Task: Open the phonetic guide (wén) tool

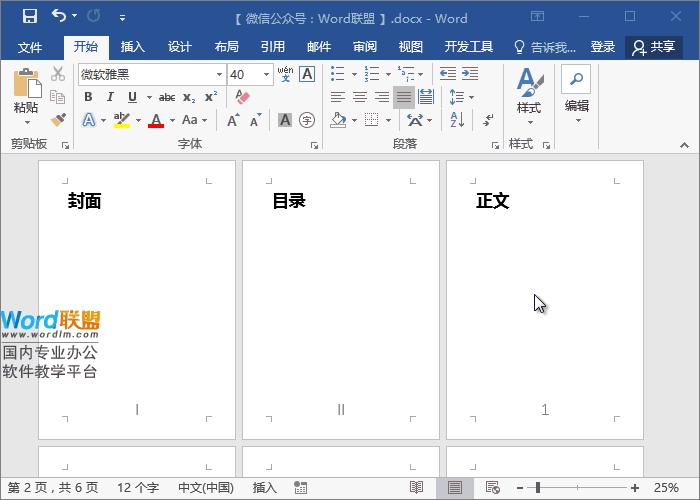Action: click(285, 74)
